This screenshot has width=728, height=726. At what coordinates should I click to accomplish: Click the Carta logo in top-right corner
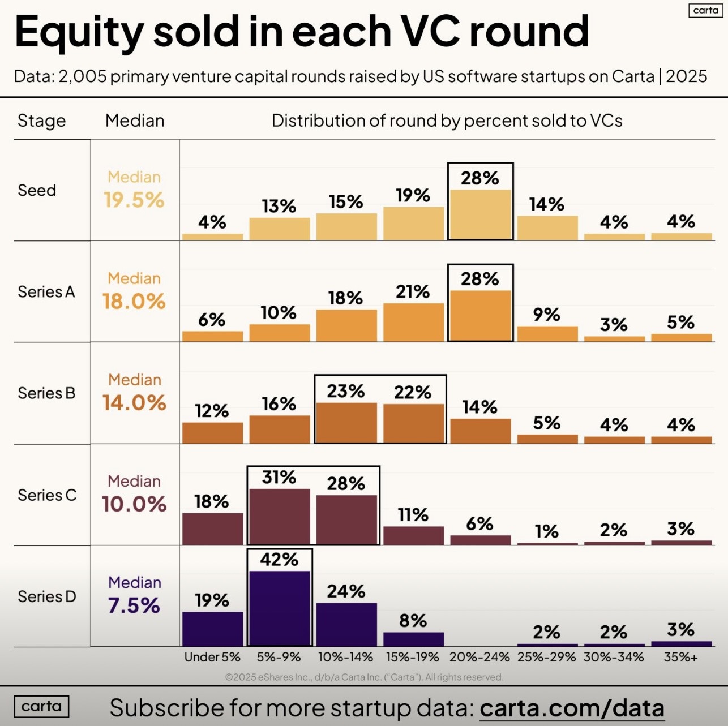(705, 11)
